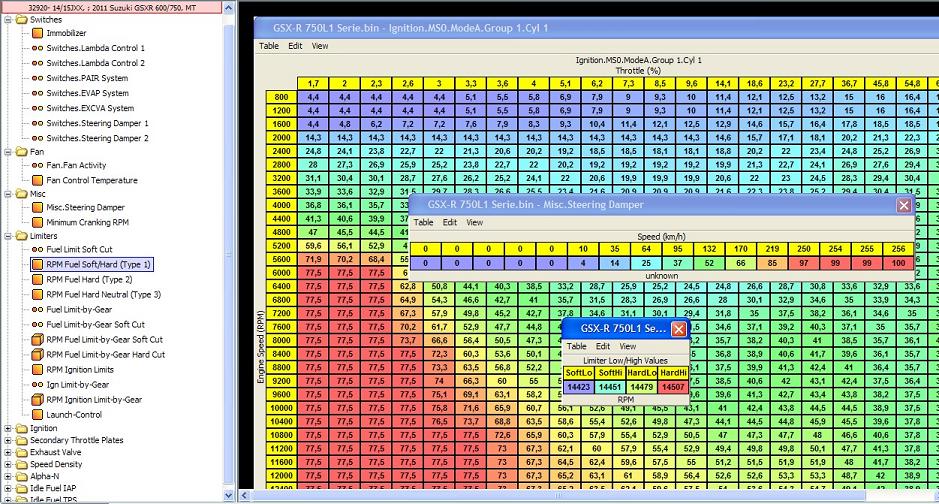Open the Minimum Cranking RPM table icon
Viewport: 939px width, 504px height.
click(38, 222)
